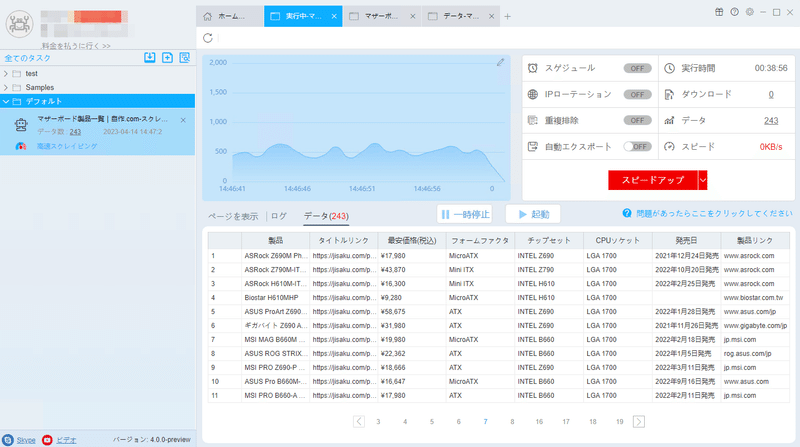Collapse the デフォルト folder

[6, 102]
